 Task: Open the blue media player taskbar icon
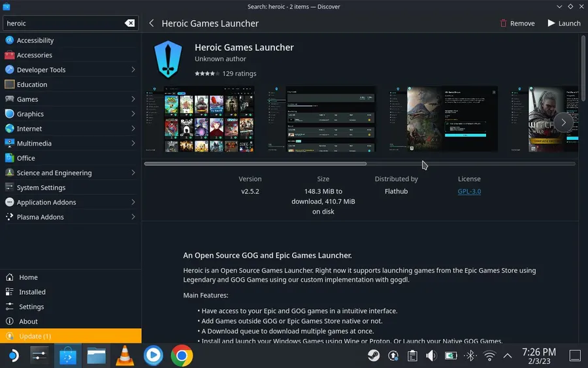click(x=154, y=355)
